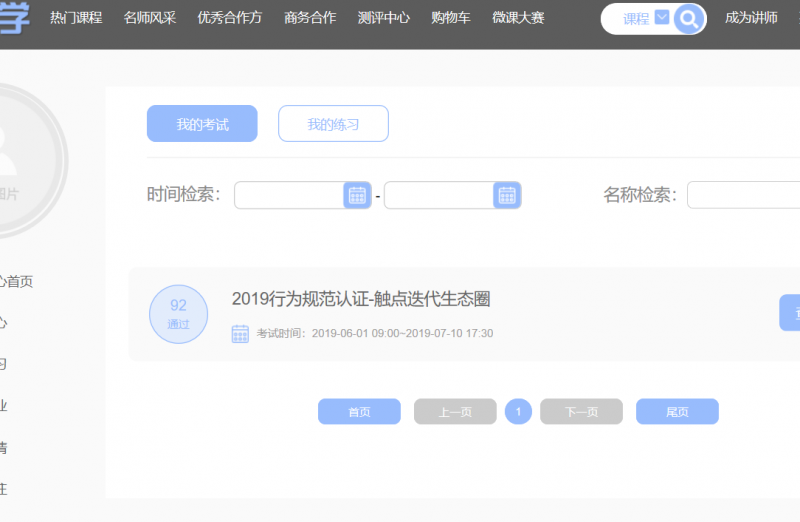Click the 尾页 pagination button
The height and width of the screenshot is (522, 800).
[678, 411]
